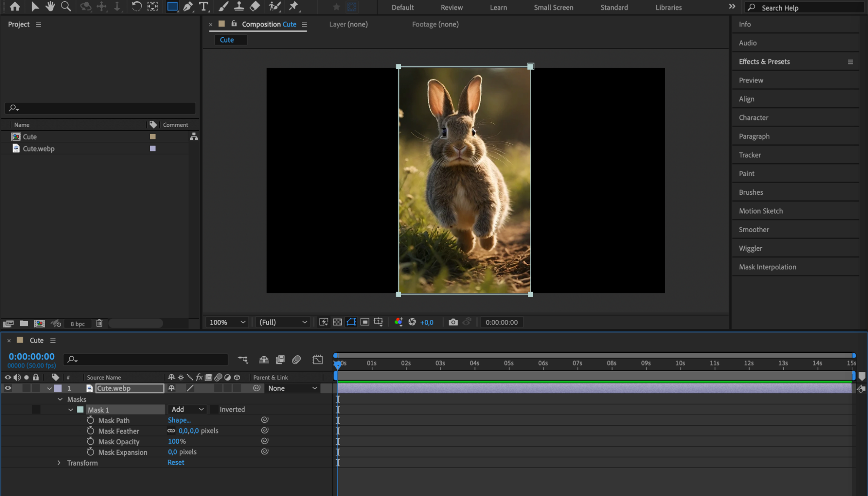Open the Mask 1 mode Add dropdown
868x496 pixels.
pyautogui.click(x=188, y=410)
